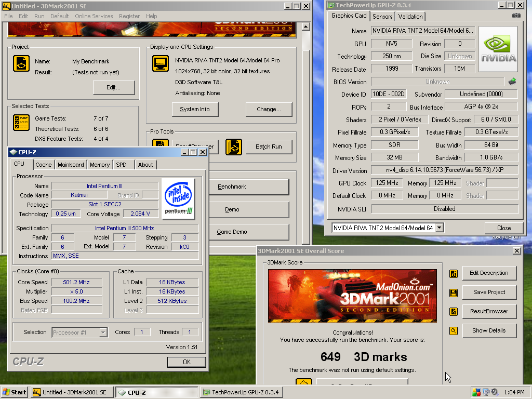Click OK in the CPU-Z window
The image size is (532, 399).
tap(187, 362)
